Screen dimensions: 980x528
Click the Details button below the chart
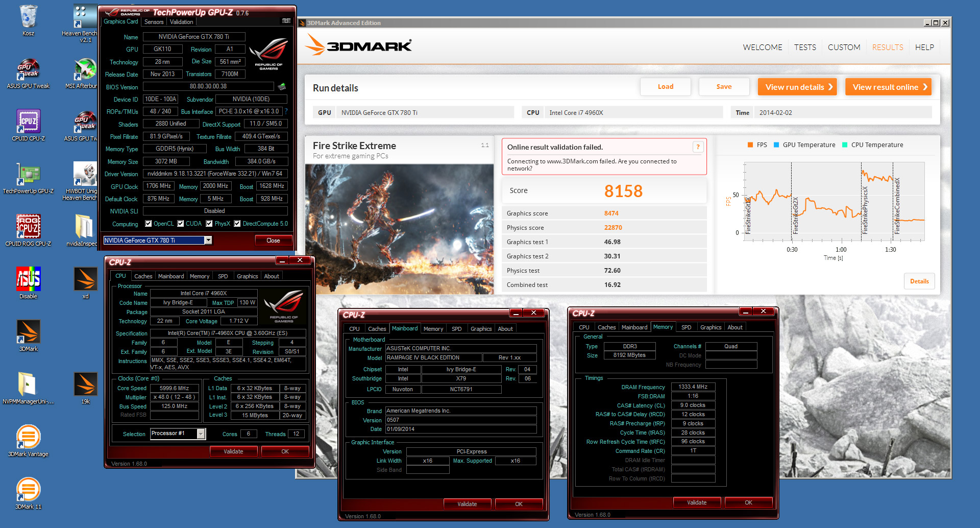(x=919, y=281)
